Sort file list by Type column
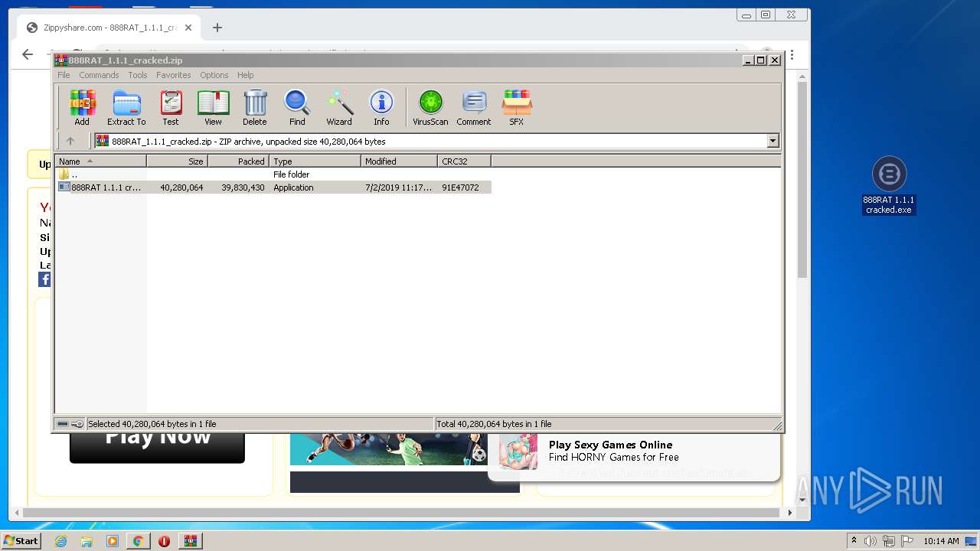 (x=315, y=161)
